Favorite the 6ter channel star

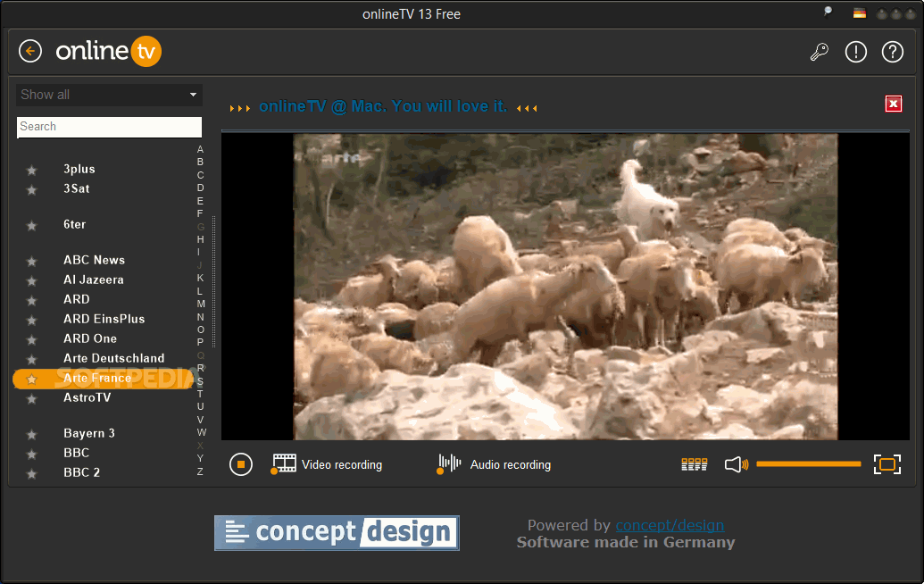(32, 226)
